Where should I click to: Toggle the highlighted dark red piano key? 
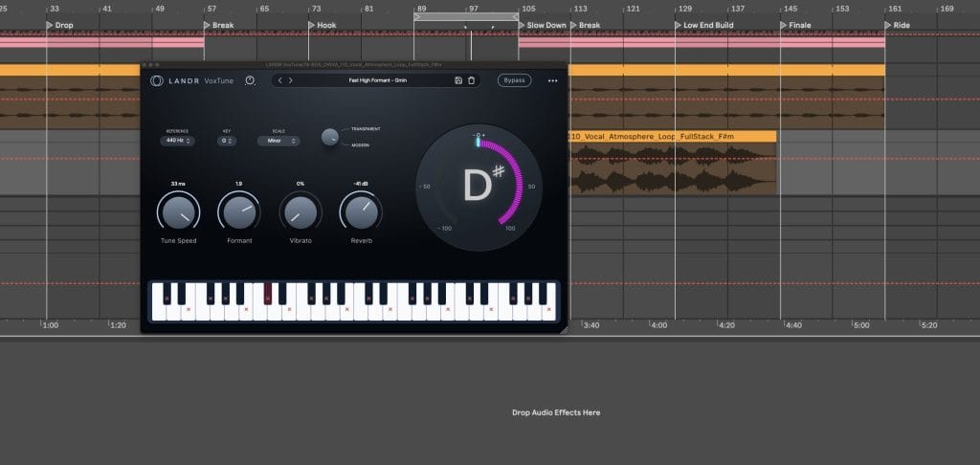[268, 294]
